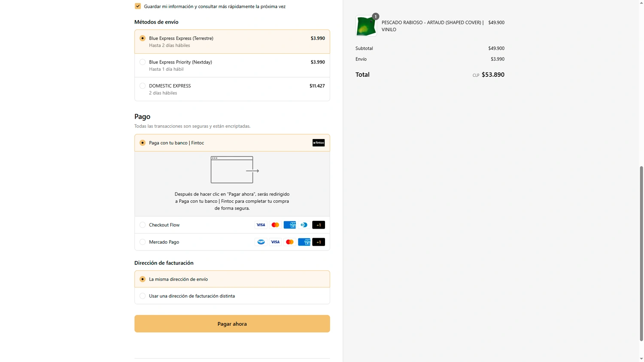
Task: Click the total amount '$53.890'
Action: [493, 75]
